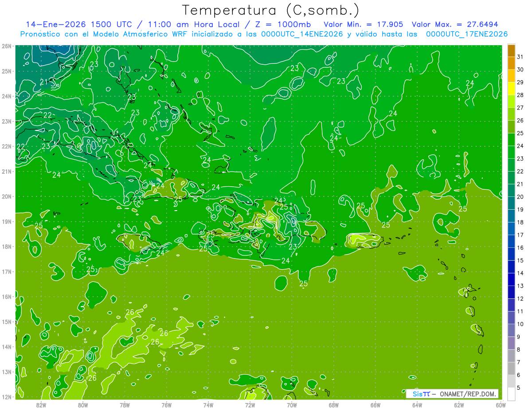Click the '23N' latitude axis label
The image size is (532, 411).
point(6,121)
